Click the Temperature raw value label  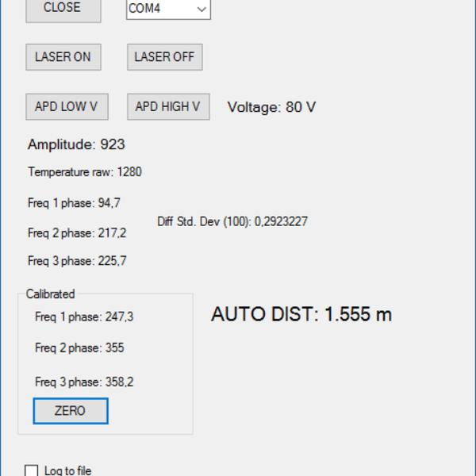pos(85,171)
